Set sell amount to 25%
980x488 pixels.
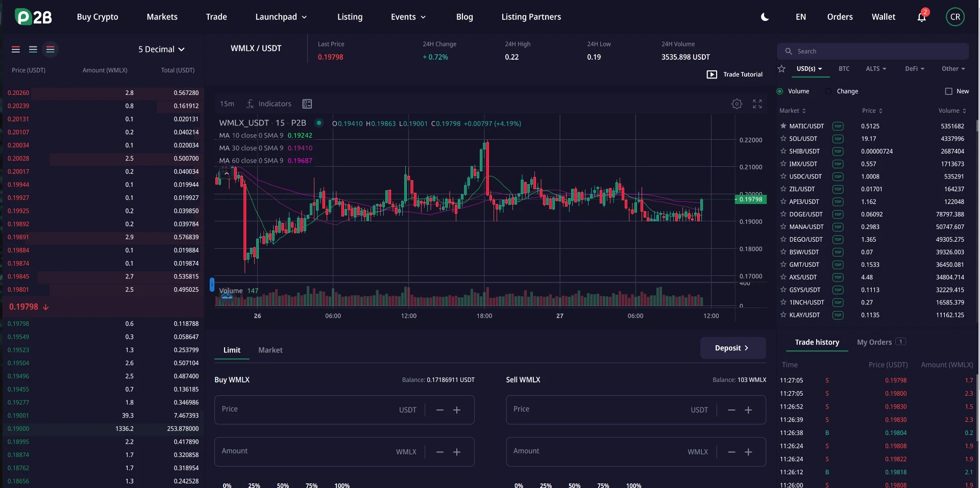click(546, 485)
